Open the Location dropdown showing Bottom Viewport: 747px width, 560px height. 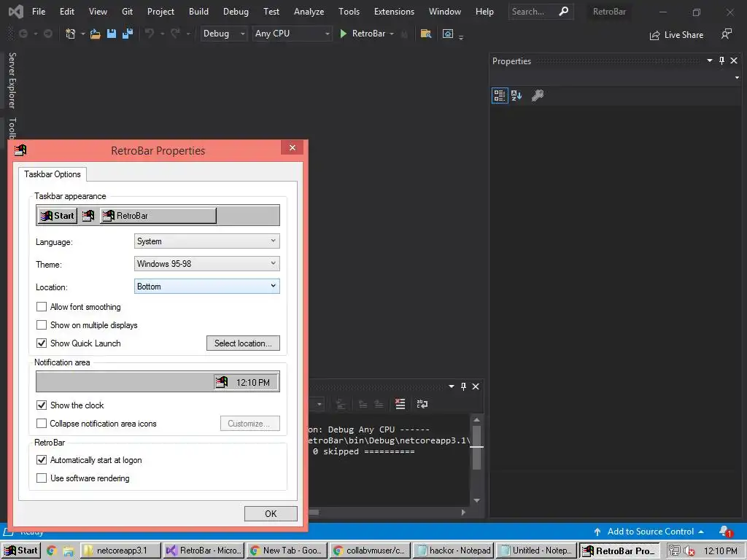[206, 286]
